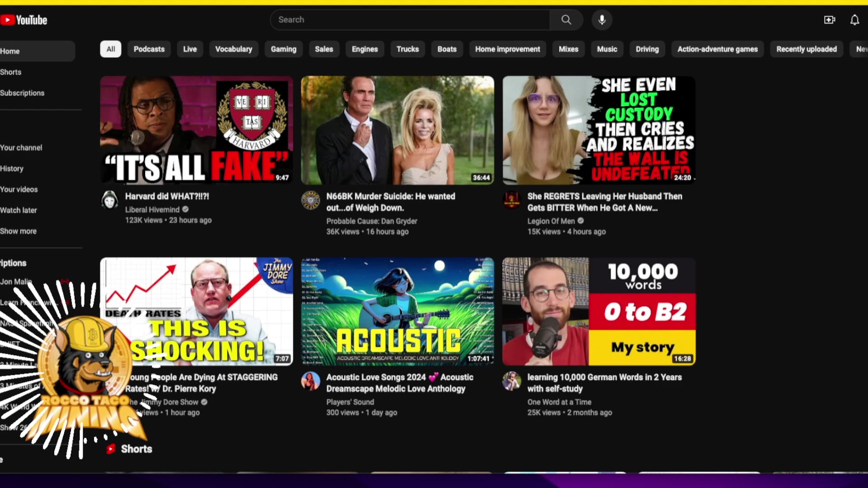
Task: Open the Watch later sidebar link
Action: click(19, 210)
